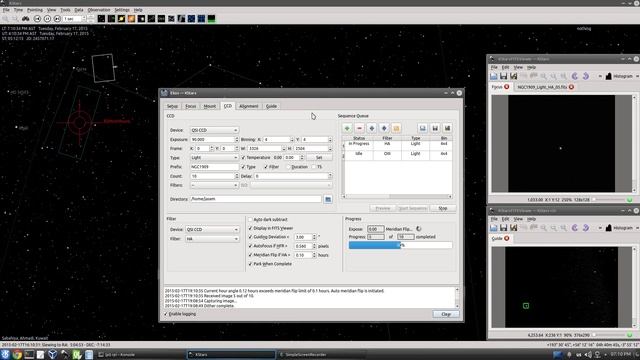Click open file icon in upper FITS Viewer
640x360 pixels.
(x=493, y=76)
